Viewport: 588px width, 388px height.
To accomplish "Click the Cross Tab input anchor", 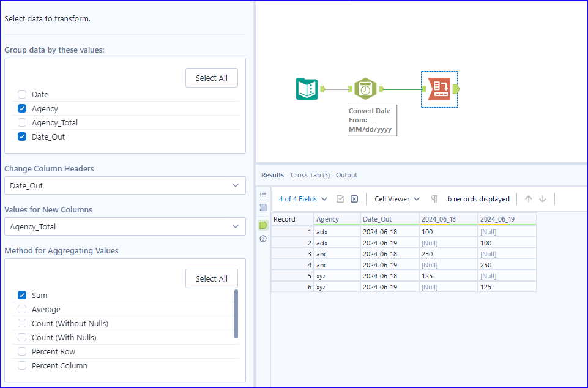I will coord(424,89).
